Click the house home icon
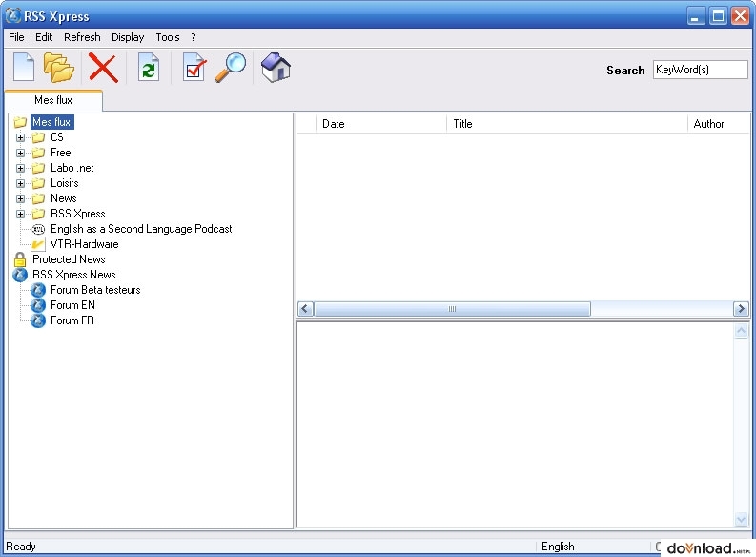 click(276, 67)
